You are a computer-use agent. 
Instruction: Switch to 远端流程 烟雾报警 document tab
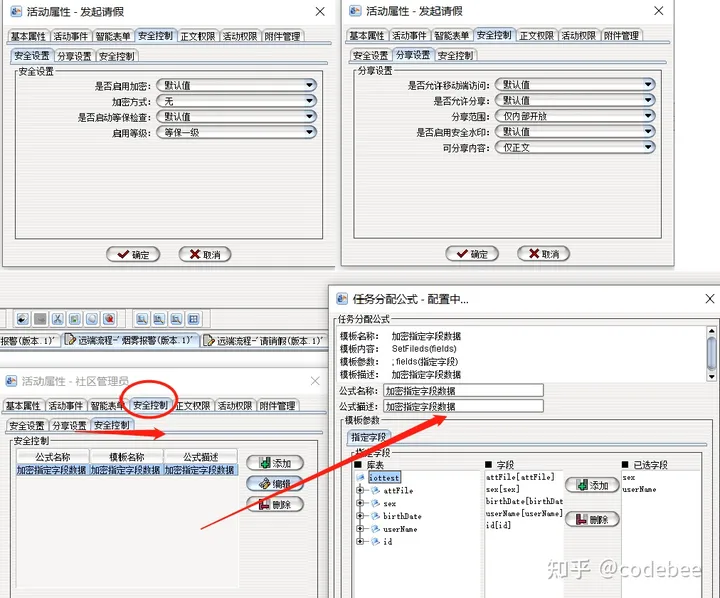(130, 340)
